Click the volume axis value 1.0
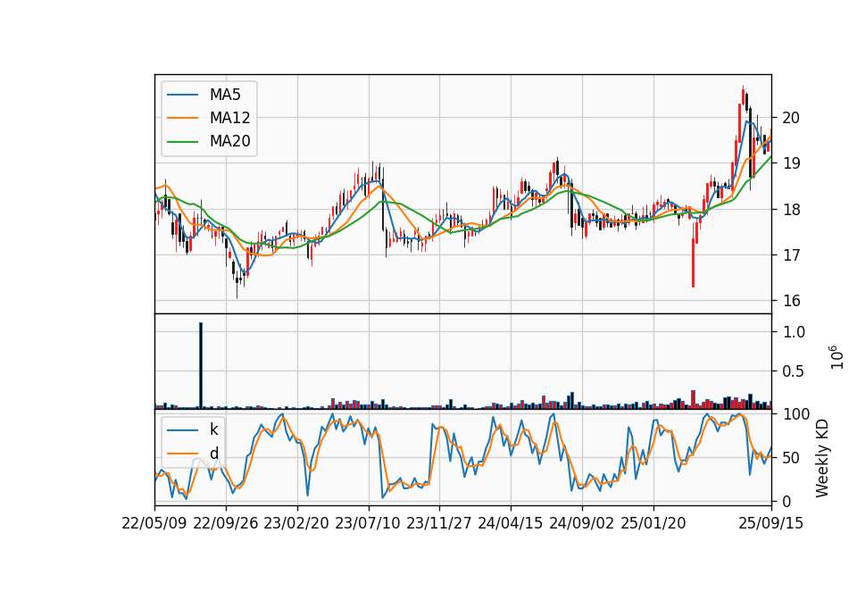 793,332
